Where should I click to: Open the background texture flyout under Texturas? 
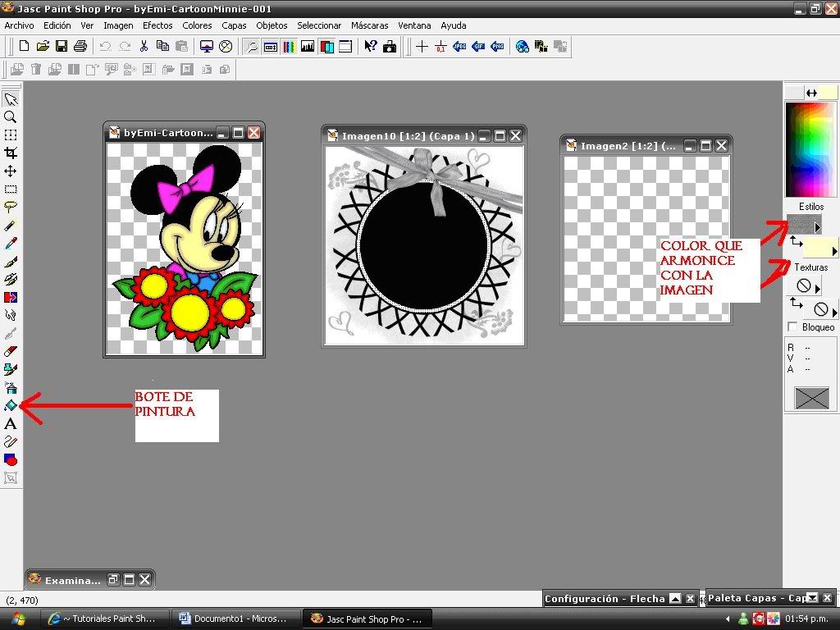coord(834,311)
